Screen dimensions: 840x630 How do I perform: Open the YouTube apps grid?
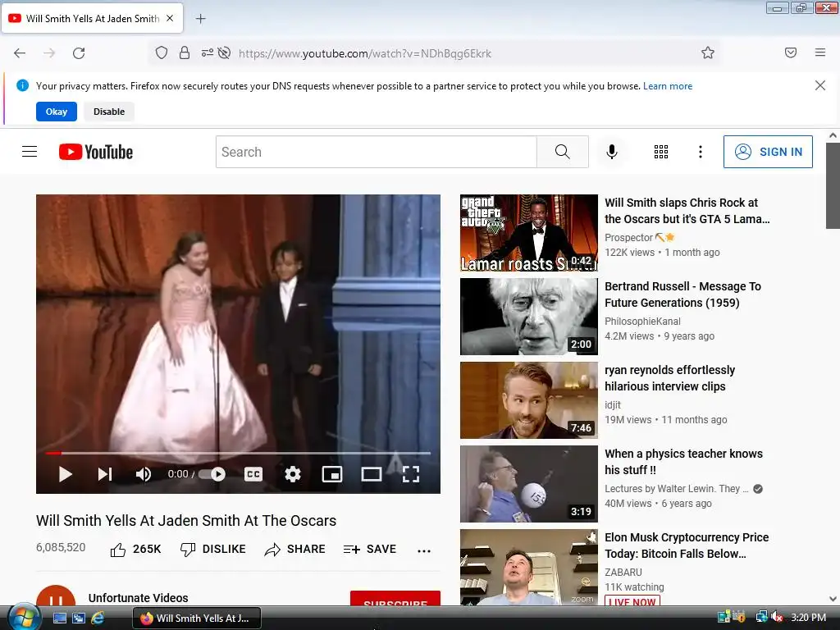[661, 152]
